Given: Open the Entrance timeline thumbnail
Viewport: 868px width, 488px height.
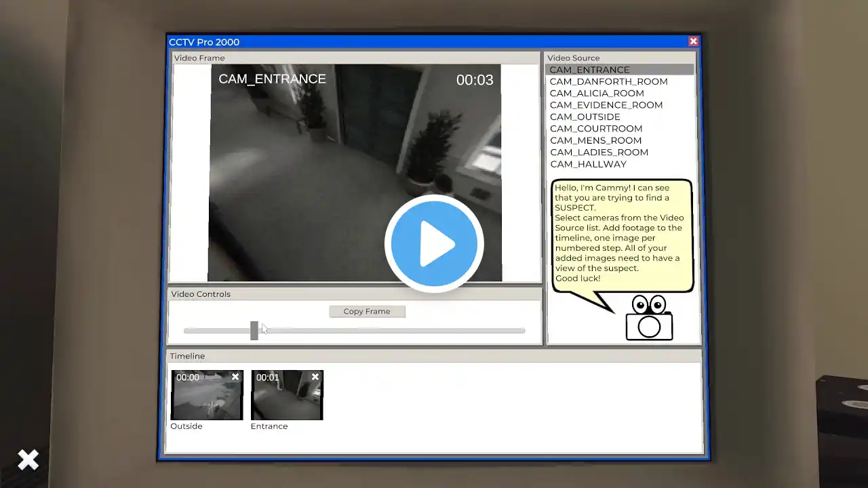Looking at the screenshot, I should pos(287,395).
